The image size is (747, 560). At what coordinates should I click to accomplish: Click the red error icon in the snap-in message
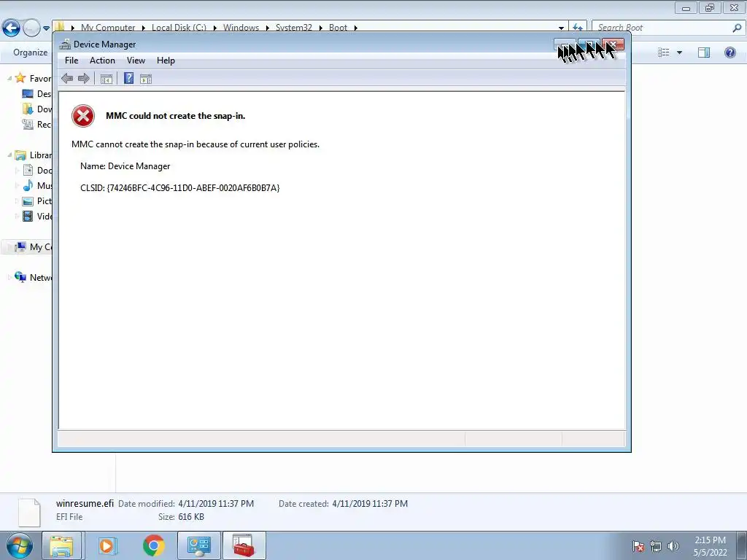(83, 116)
